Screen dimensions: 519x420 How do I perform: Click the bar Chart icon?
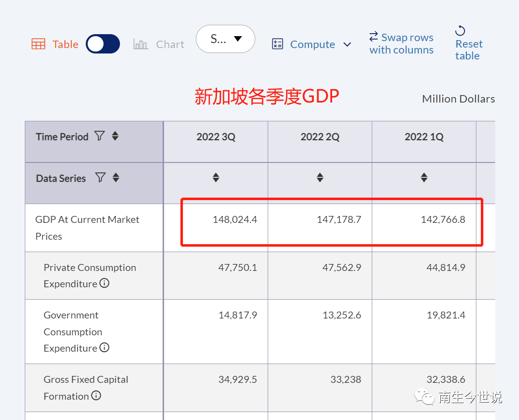(141, 45)
